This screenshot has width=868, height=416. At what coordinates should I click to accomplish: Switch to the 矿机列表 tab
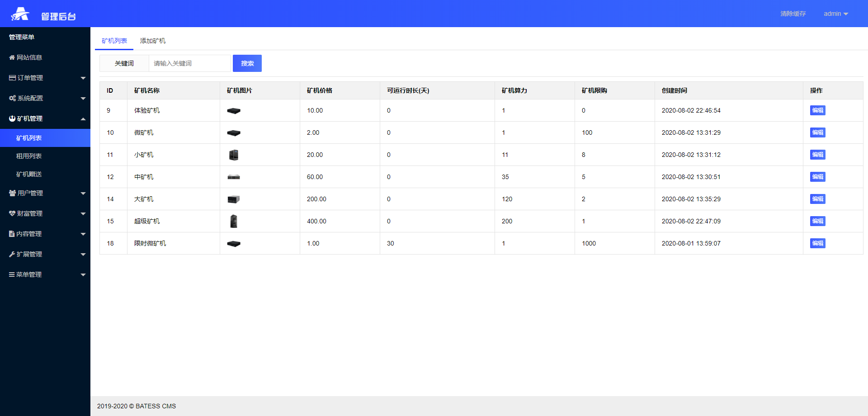[114, 41]
